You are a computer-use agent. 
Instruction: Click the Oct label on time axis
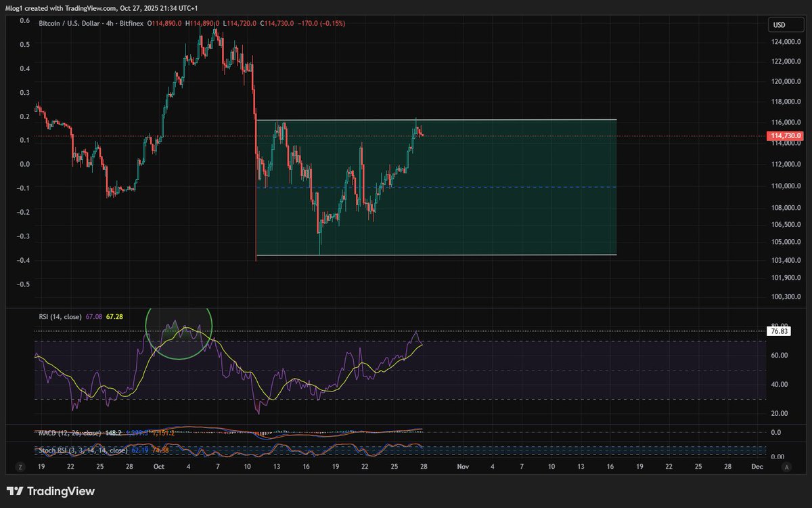click(x=159, y=467)
